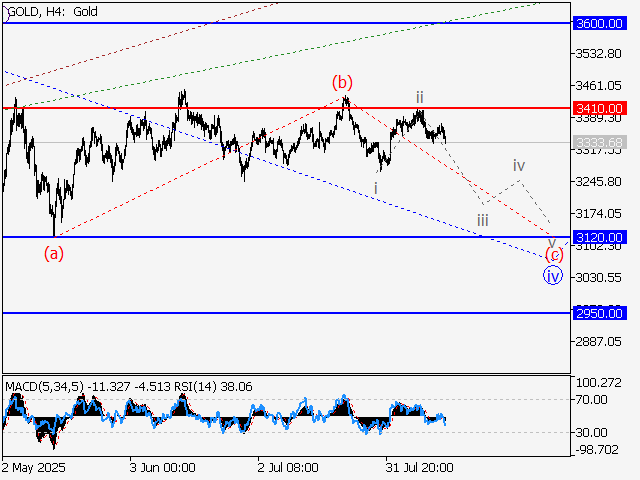The width and height of the screenshot is (640, 480).
Task: Select the green i wave label
Action: 376,187
